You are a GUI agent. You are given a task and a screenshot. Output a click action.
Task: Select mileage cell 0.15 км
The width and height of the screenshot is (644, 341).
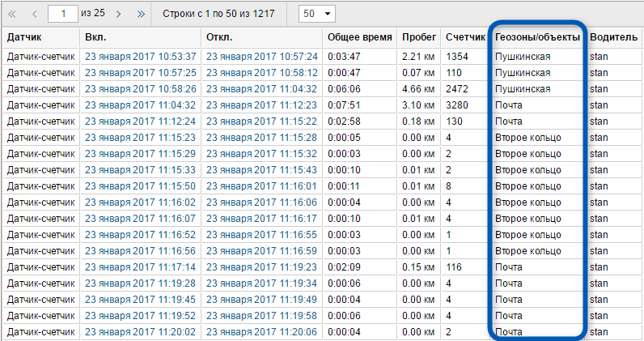(x=418, y=267)
